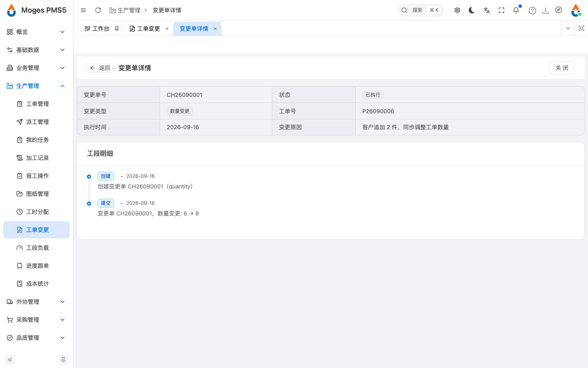Pin the 工作台 tab
This screenshot has height=368, width=588.
tap(117, 29)
